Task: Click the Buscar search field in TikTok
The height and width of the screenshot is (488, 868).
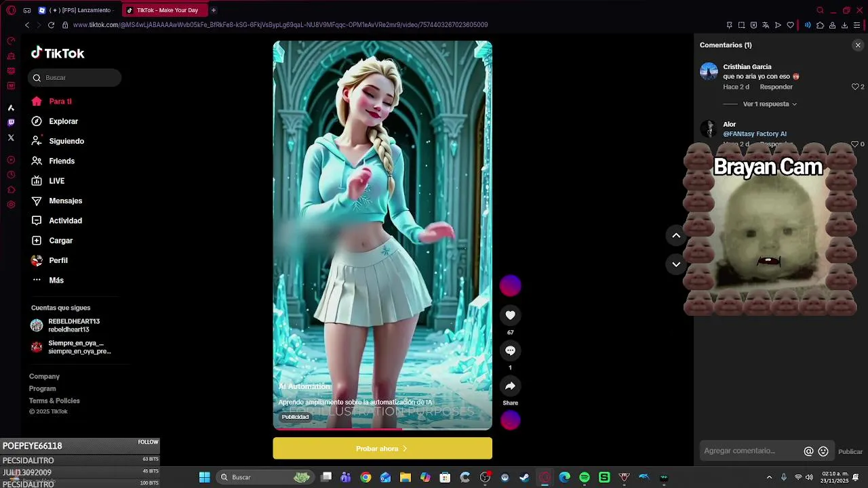Action: pos(75,77)
